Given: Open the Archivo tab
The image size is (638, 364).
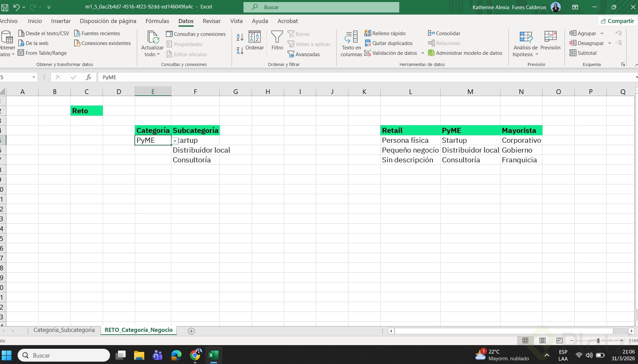Looking at the screenshot, I should point(9,21).
